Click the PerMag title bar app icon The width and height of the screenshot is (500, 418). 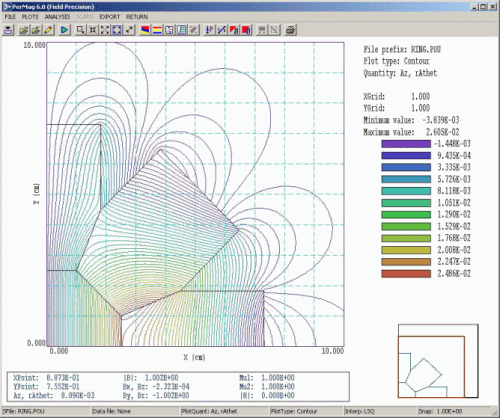tap(7, 6)
